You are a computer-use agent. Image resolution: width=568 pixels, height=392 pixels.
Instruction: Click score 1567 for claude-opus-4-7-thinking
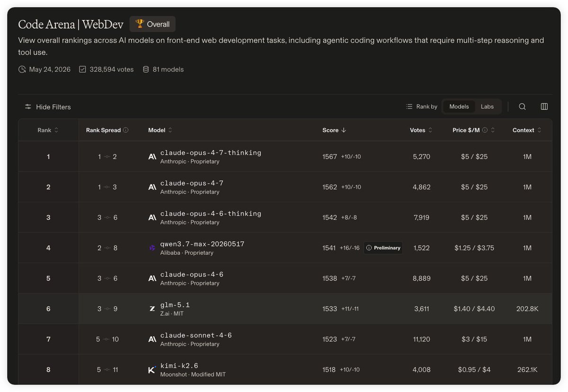pos(329,157)
